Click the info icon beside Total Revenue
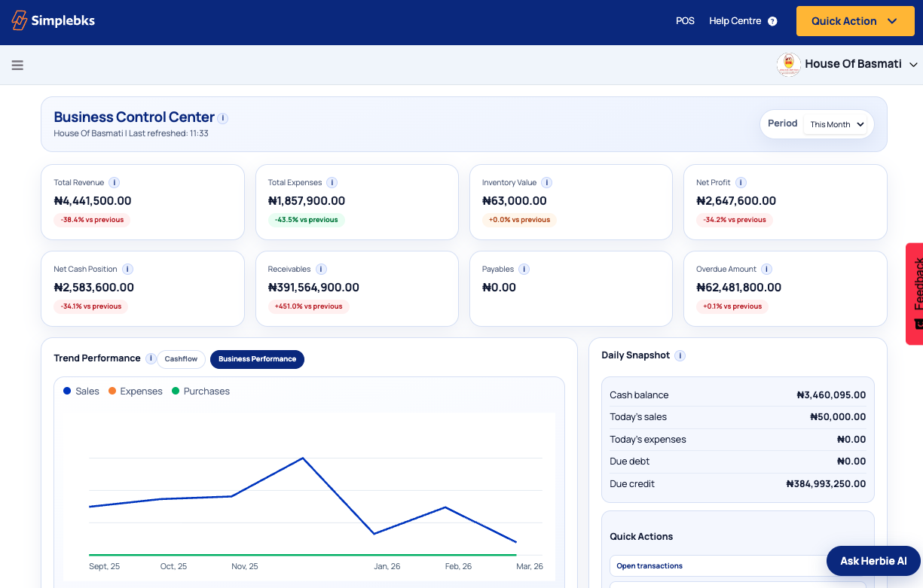 tap(114, 182)
